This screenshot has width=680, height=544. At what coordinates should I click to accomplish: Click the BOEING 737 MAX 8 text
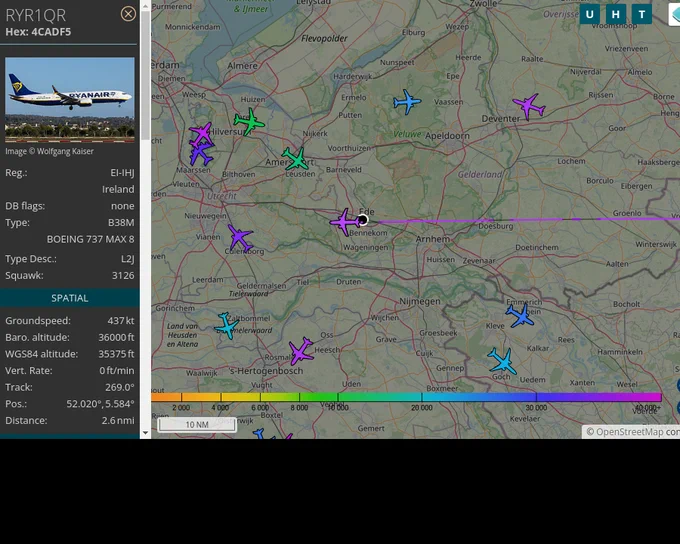pos(91,239)
